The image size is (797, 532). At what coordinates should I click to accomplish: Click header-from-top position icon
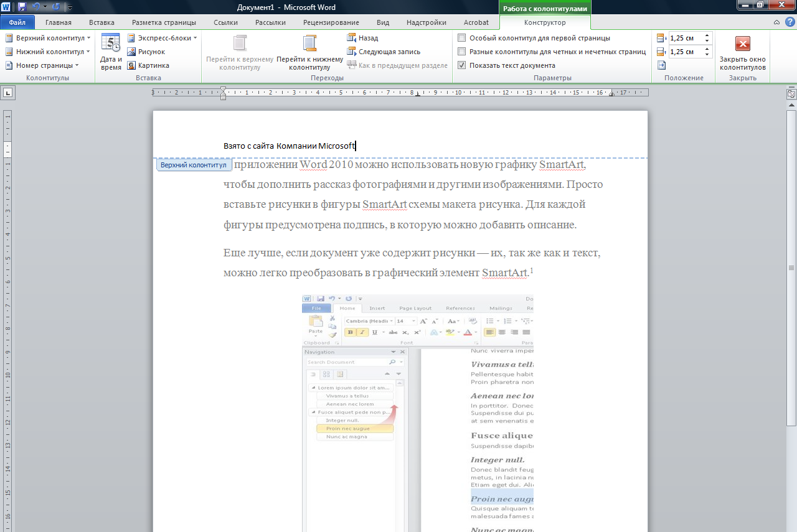661,38
